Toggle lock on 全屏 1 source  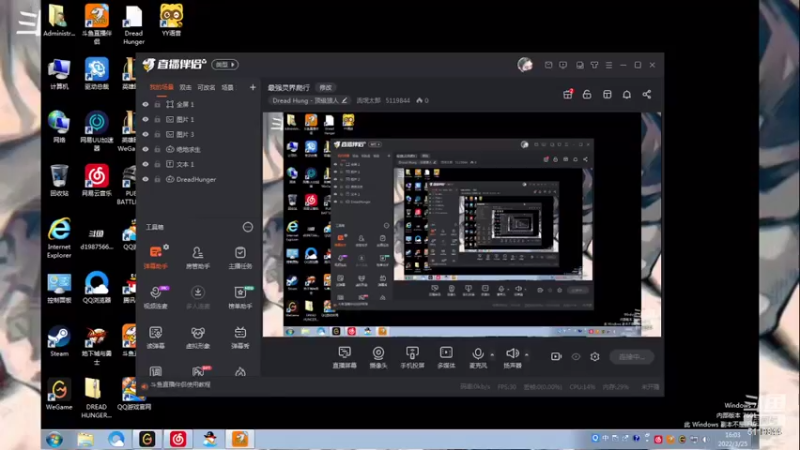pos(157,104)
